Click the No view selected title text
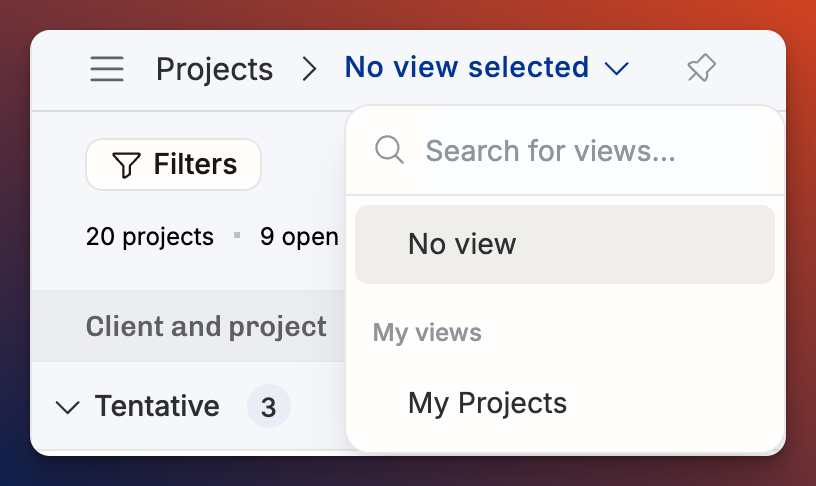Screen dimensions: 816x486 467,67
